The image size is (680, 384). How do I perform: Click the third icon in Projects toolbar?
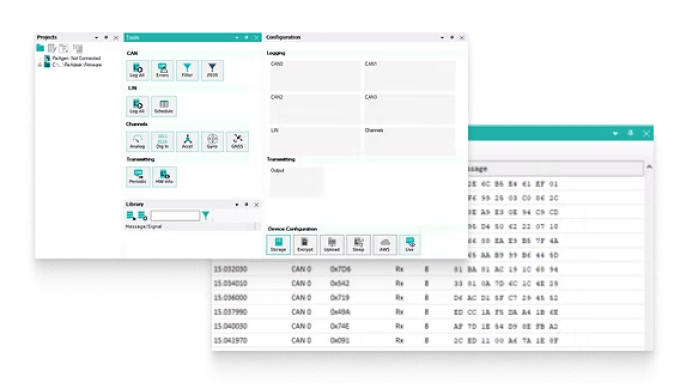pyautogui.click(x=64, y=48)
